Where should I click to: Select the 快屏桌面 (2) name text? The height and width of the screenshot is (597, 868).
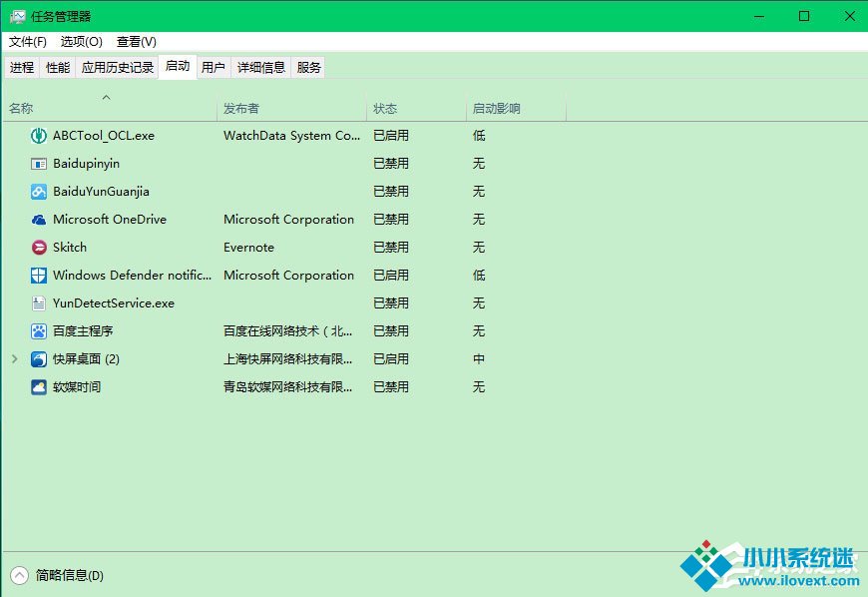pos(87,359)
